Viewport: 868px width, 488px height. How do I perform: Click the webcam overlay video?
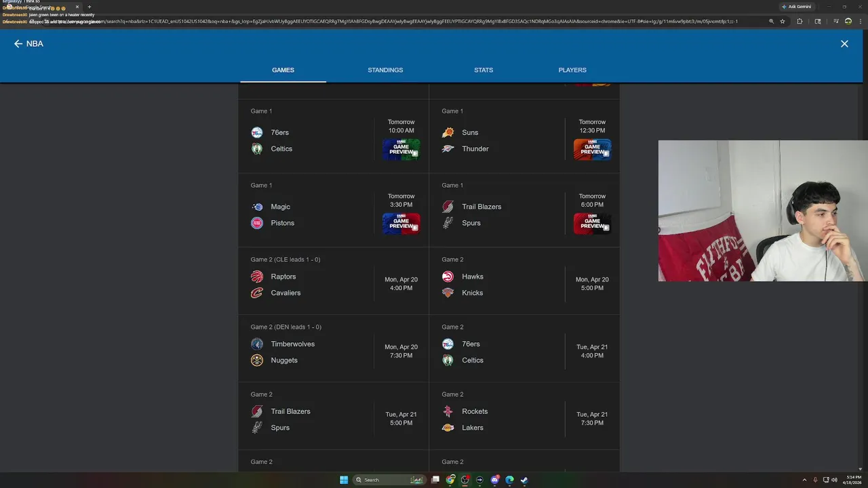click(x=763, y=211)
